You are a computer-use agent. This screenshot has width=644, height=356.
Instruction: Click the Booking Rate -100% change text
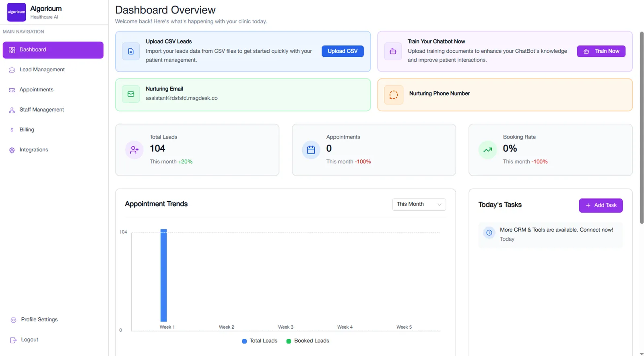539,162
